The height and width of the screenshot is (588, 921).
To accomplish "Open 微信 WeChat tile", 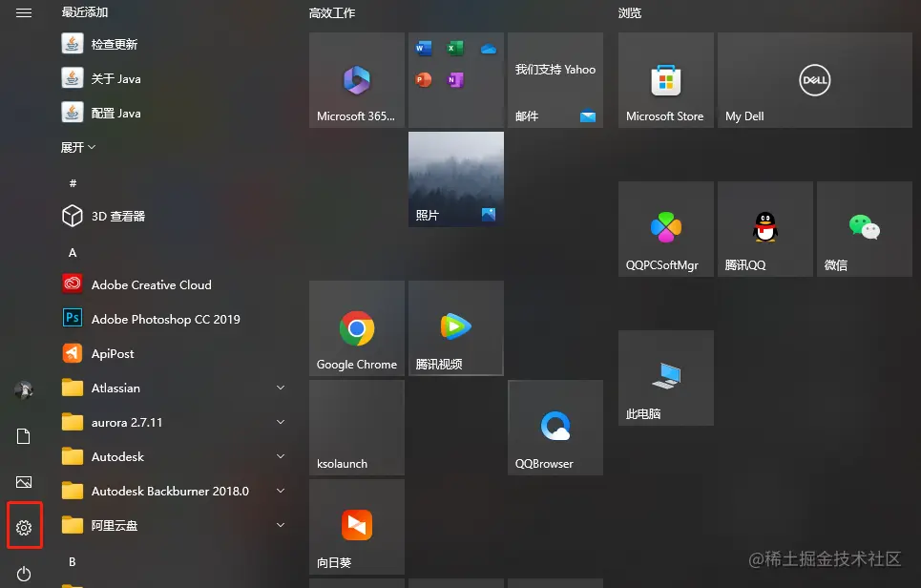I will [865, 228].
